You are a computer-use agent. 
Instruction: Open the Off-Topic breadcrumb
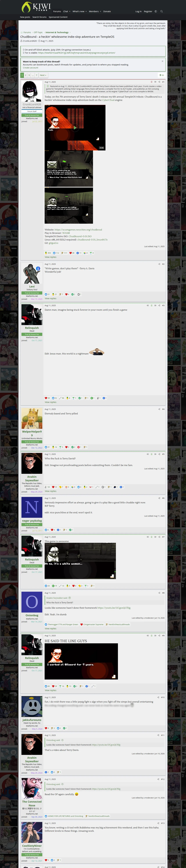38,32
